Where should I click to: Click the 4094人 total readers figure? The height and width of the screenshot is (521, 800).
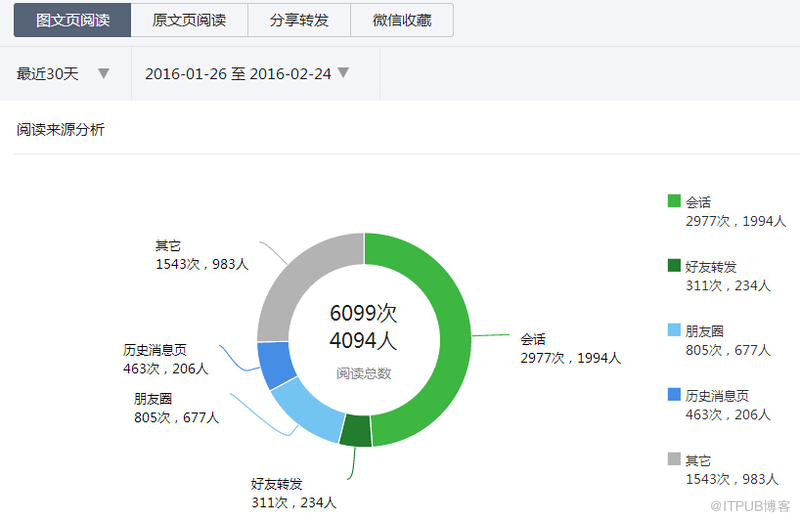[x=363, y=340]
